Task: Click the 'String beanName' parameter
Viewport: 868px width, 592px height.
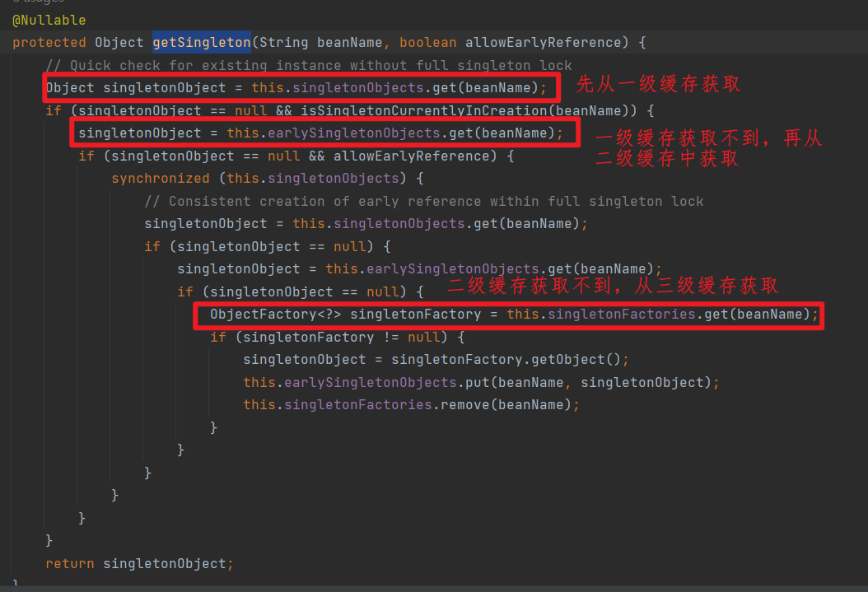Action: [320, 43]
